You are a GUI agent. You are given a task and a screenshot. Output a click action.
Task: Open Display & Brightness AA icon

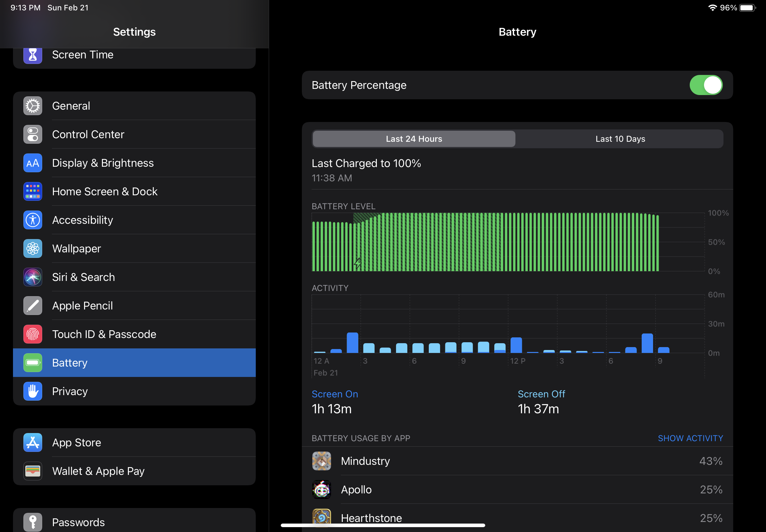coord(33,163)
